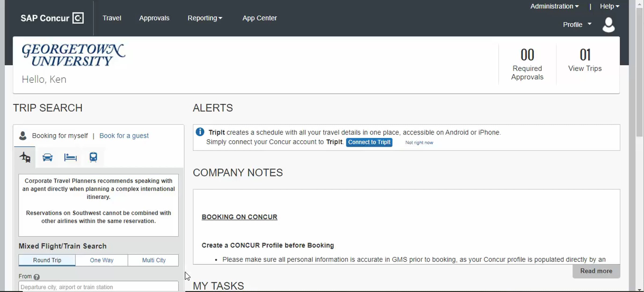Click the Georgetown University logo
The height and width of the screenshot is (292, 644).
[74, 55]
